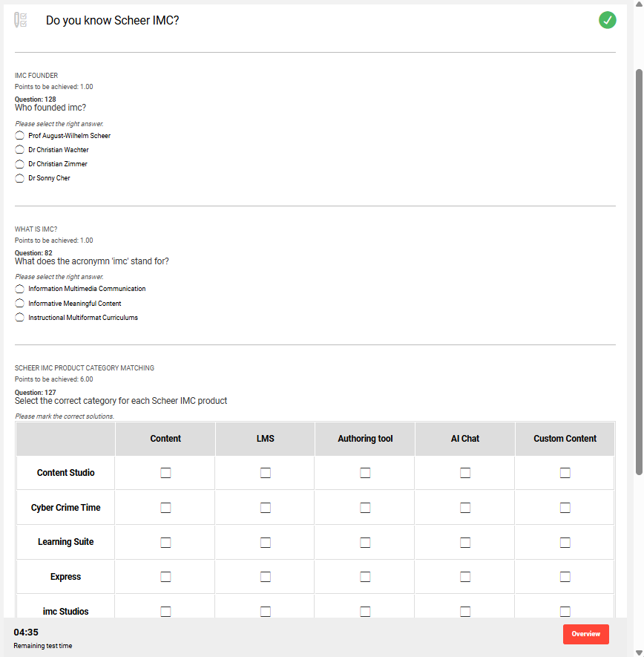Image resolution: width=644 pixels, height=657 pixels.
Task: Tick Content Studio under Custom Content
Action: 565,473
